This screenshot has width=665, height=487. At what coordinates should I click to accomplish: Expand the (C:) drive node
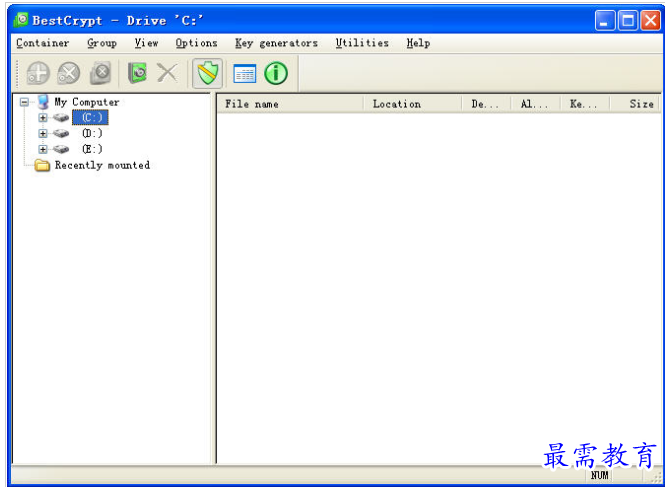tap(42, 118)
